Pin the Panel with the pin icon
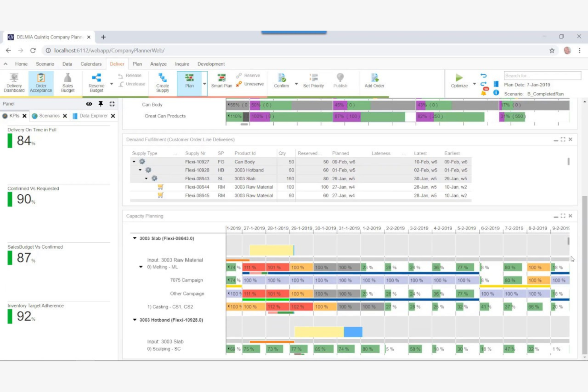588x392 pixels. coord(101,104)
